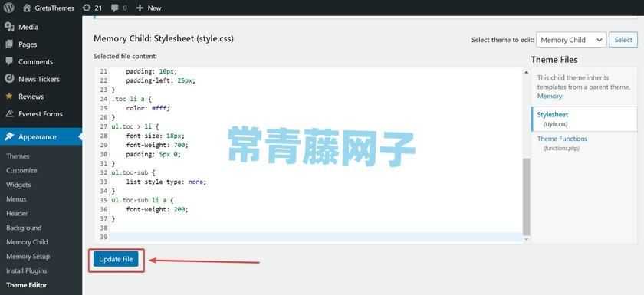Expand the Select theme to edit dropdown

pos(571,40)
